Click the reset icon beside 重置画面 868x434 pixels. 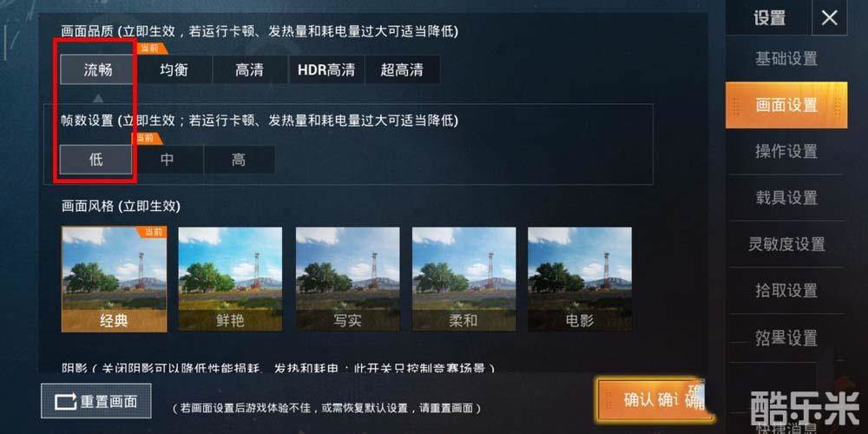coord(65,401)
